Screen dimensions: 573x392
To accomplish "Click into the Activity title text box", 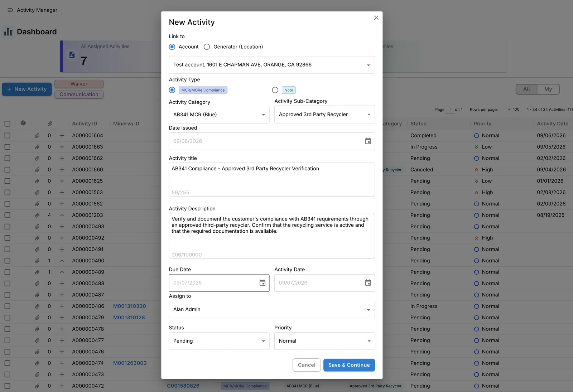I will pos(272,180).
